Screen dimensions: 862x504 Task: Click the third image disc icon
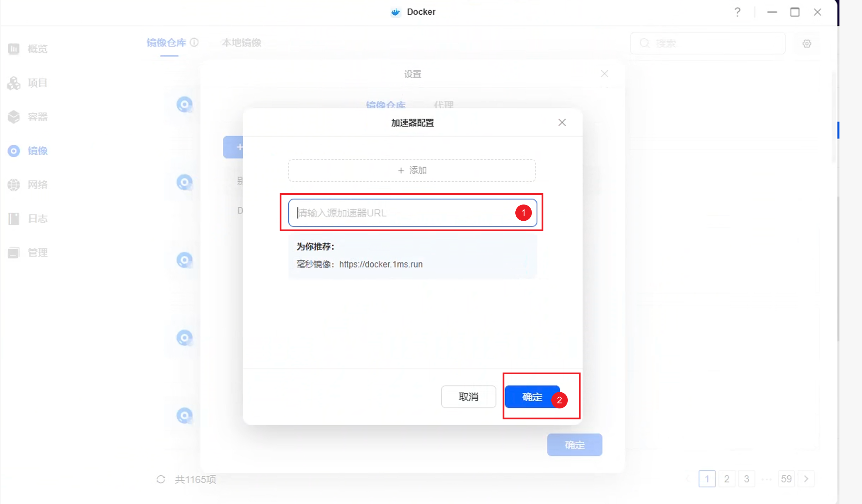pyautogui.click(x=184, y=260)
